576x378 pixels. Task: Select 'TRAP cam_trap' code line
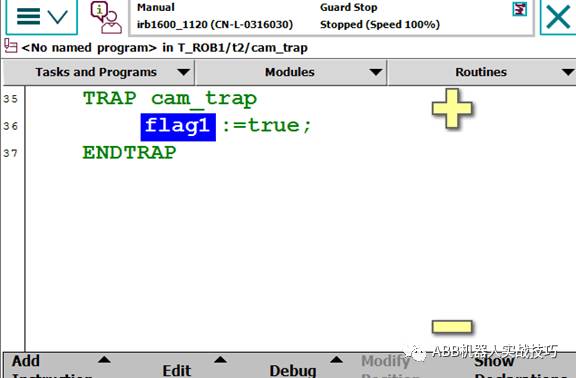tap(170, 99)
